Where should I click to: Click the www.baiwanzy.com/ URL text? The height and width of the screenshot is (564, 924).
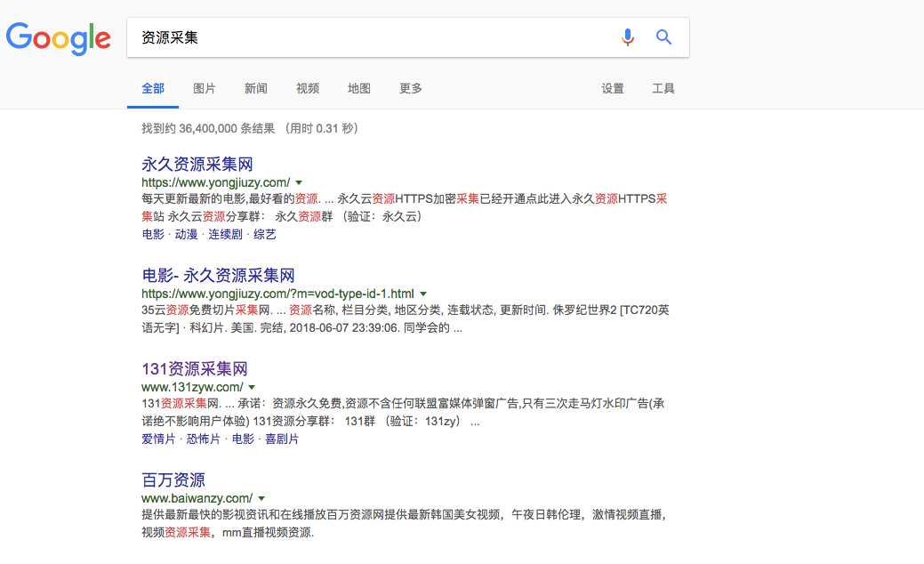pyautogui.click(x=197, y=498)
